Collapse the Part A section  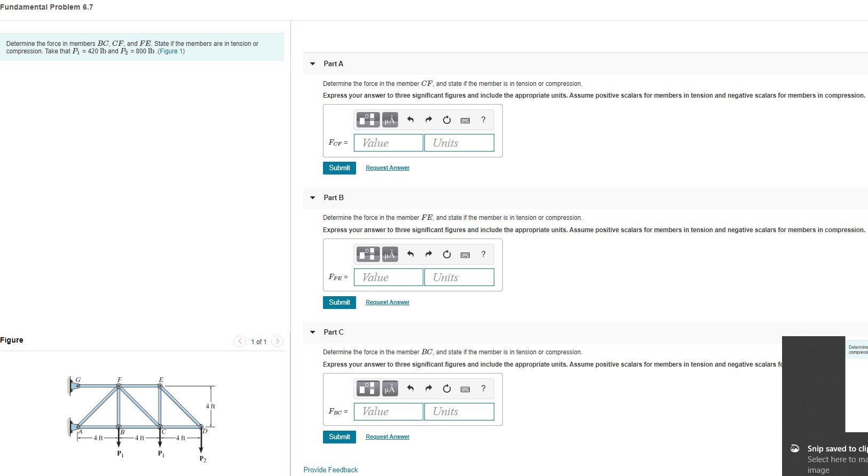point(313,64)
